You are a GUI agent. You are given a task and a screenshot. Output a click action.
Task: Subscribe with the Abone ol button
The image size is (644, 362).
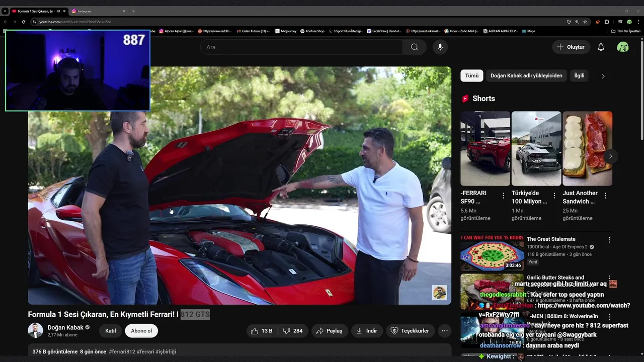pos(141,331)
